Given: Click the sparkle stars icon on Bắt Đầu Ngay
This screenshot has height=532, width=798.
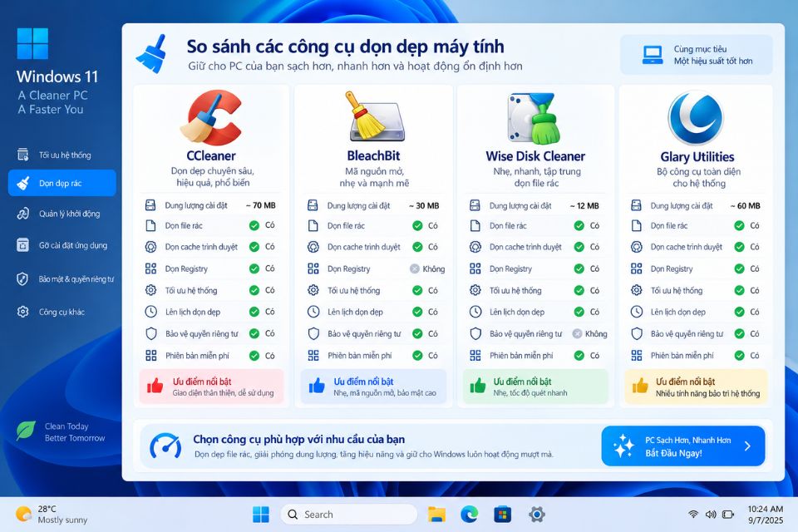Looking at the screenshot, I should [x=623, y=446].
